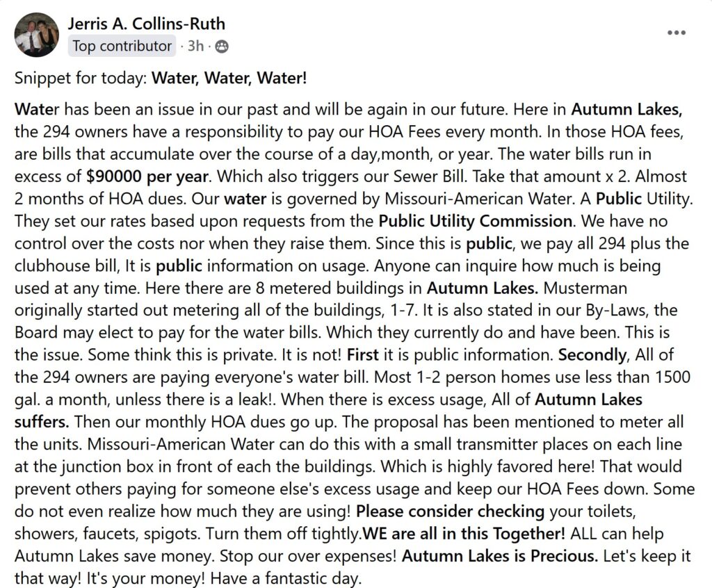The image size is (712, 588).
Task: Click the bold "Autumn Lakes is Precious." text
Action: point(500,555)
